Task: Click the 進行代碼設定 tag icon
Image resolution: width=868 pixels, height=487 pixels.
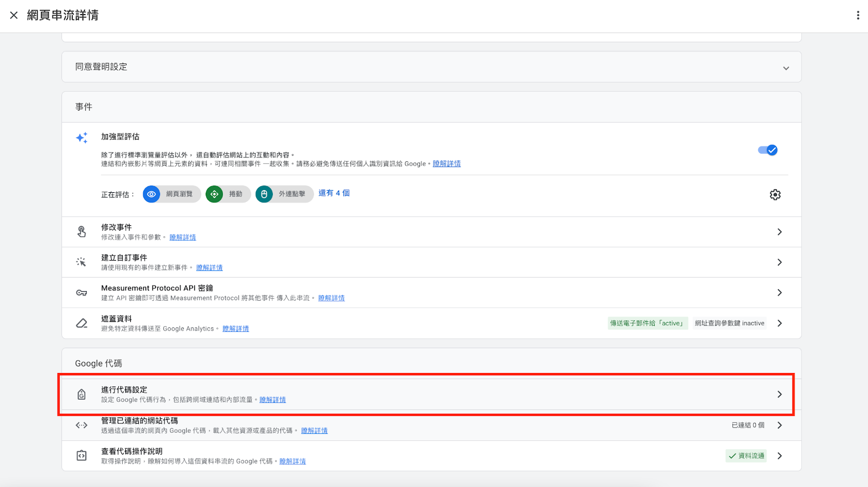Action: pos(81,394)
